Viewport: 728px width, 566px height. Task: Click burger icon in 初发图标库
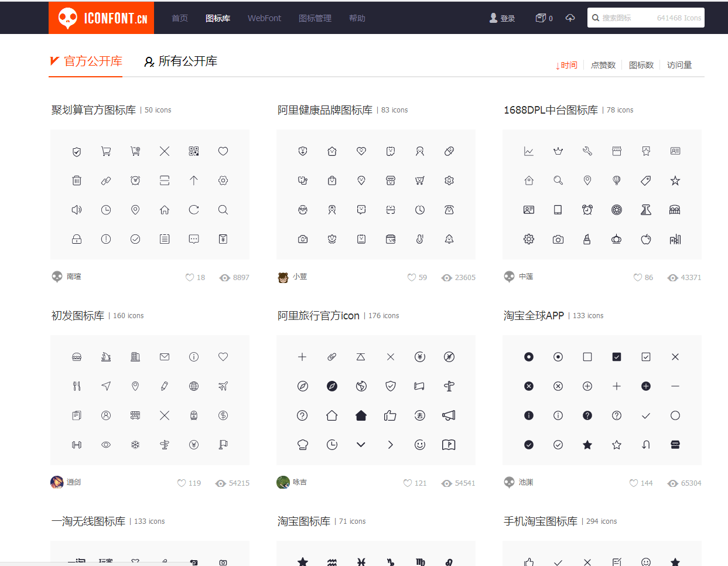[x=77, y=357]
